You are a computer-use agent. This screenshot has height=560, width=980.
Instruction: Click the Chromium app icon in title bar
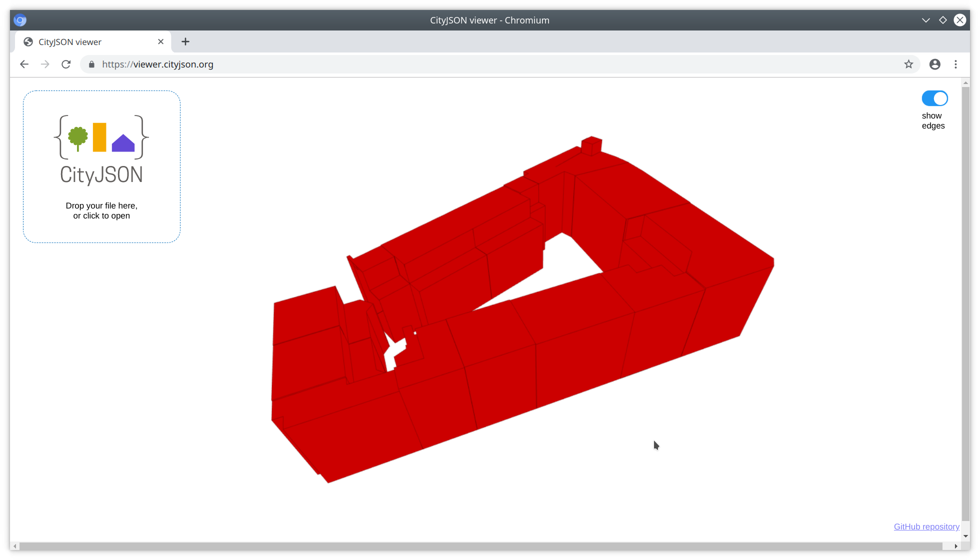coord(20,20)
